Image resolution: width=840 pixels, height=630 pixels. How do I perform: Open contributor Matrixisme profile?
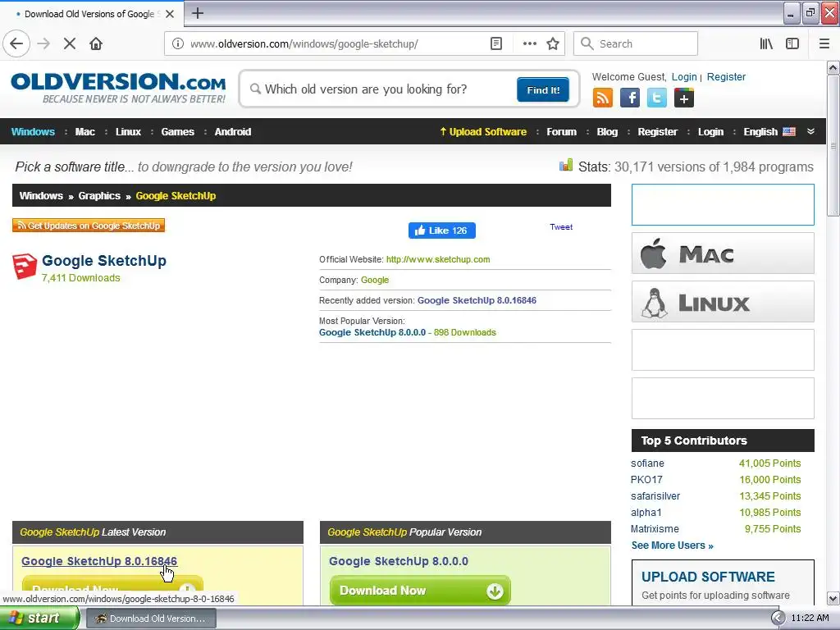tap(655, 529)
